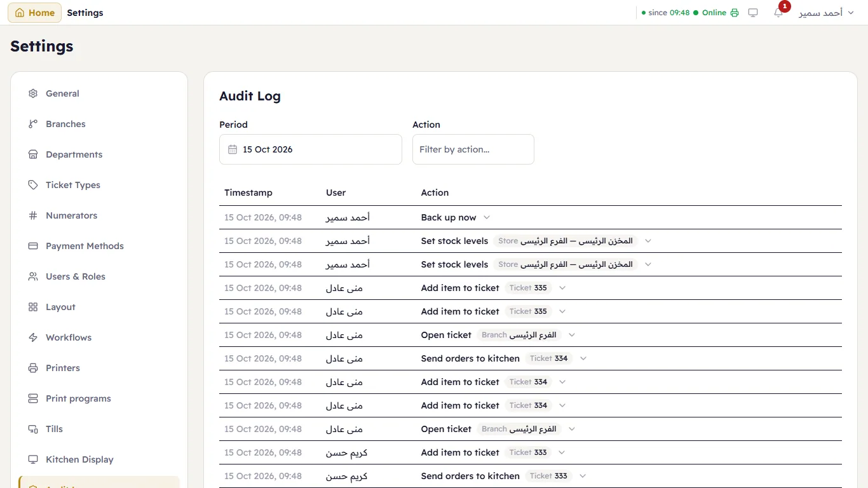
Task: Expand Send orders to kitchen Ticket 334 row
Action: [583, 358]
